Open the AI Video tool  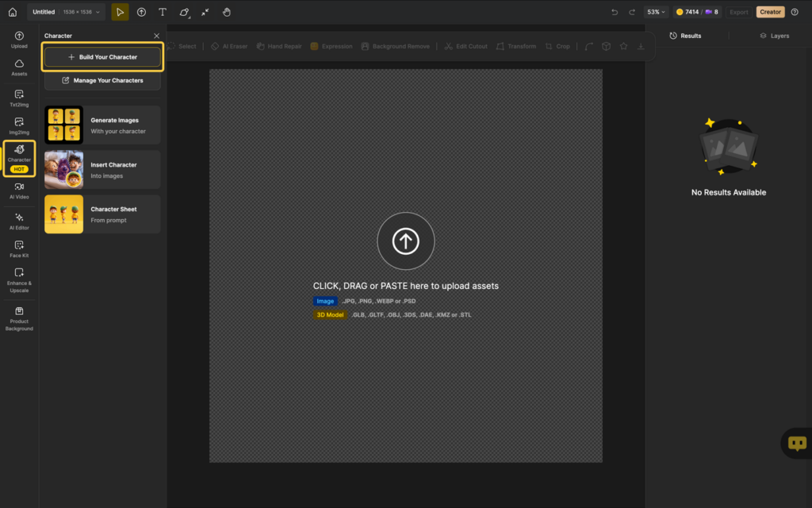[x=19, y=190]
